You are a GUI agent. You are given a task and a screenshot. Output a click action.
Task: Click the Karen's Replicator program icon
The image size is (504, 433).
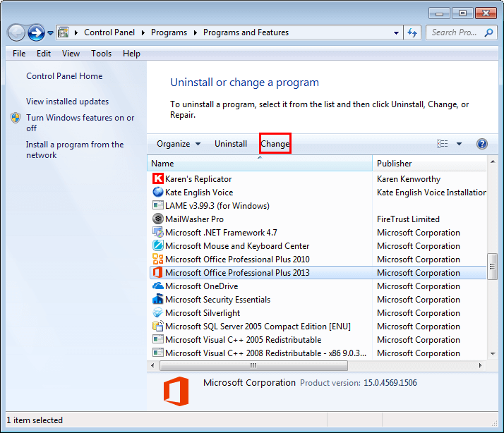click(x=158, y=179)
